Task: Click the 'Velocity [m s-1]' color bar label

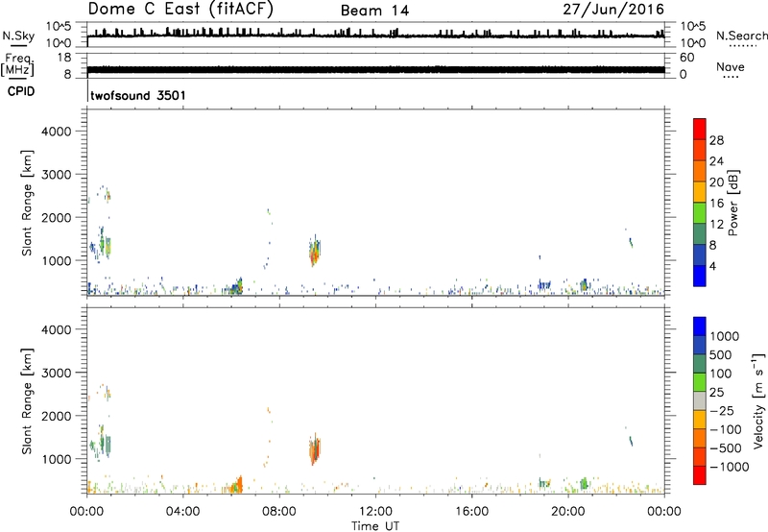Action: [x=758, y=400]
